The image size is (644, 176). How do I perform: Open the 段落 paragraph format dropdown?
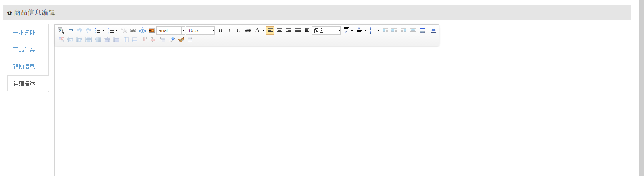[326, 30]
